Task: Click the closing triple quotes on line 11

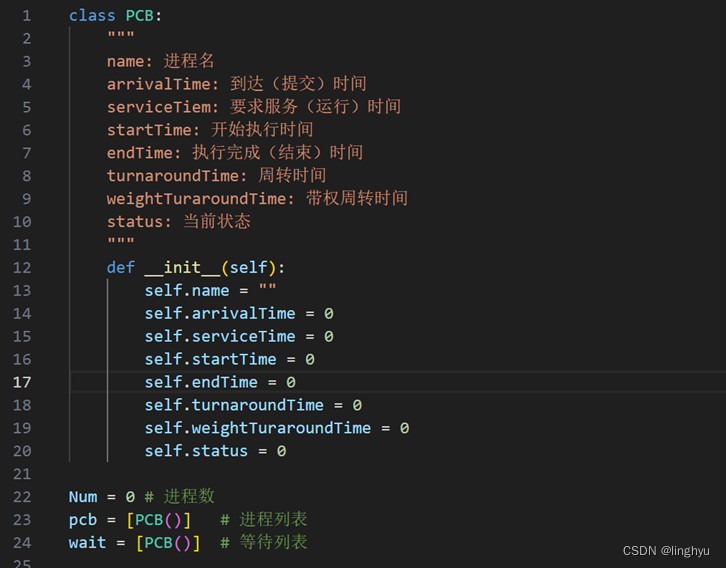Action: click(121, 242)
